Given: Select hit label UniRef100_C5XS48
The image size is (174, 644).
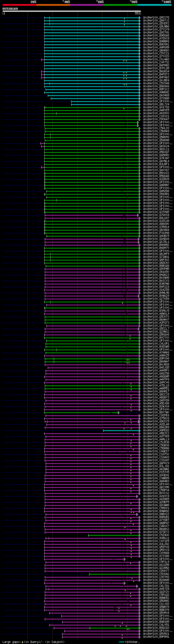Looking at the screenshot, I should click(x=156, y=83).
